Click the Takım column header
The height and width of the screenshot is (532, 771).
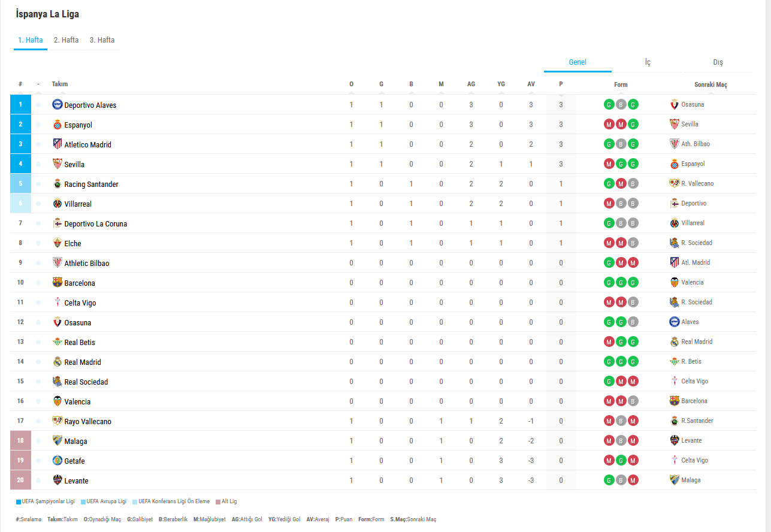point(60,84)
